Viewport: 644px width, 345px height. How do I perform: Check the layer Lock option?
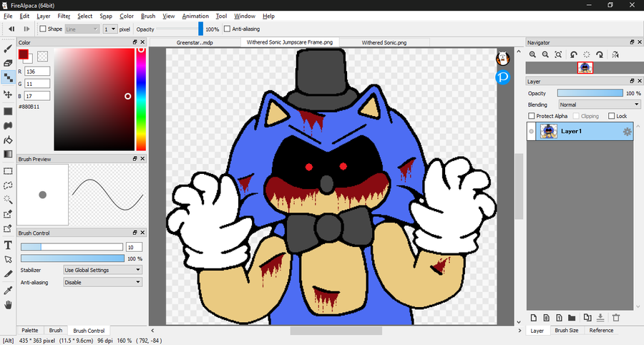612,116
